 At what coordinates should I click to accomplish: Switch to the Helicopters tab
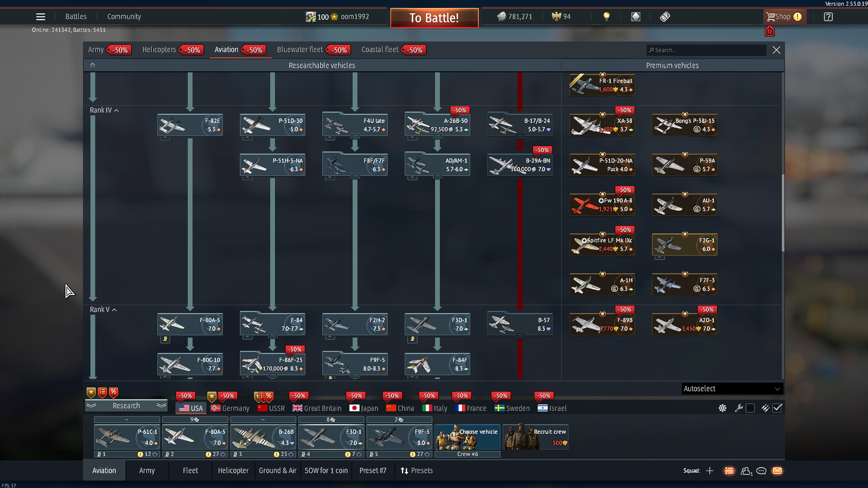[x=159, y=50]
